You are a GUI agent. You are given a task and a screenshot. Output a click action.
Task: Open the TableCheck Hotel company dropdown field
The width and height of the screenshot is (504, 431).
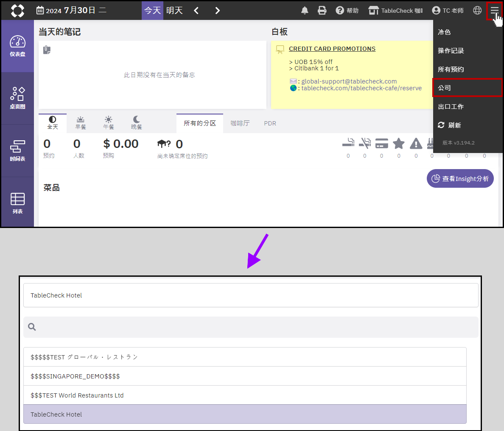pyautogui.click(x=251, y=295)
